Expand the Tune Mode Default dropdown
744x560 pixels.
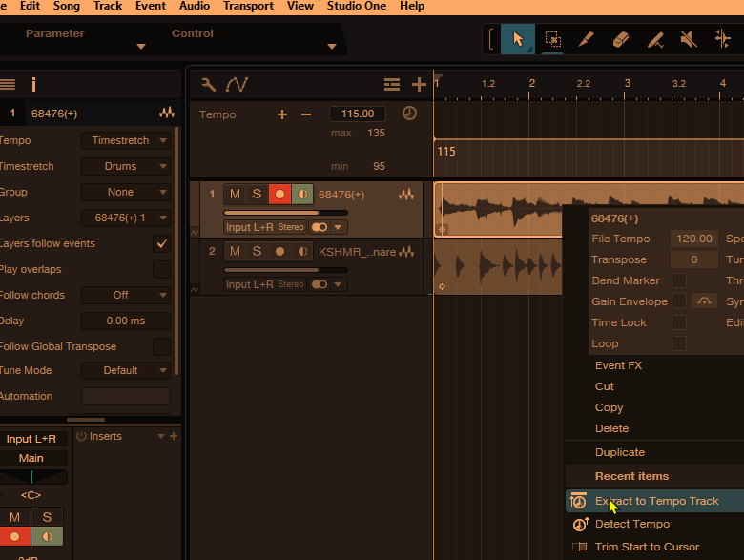125,370
